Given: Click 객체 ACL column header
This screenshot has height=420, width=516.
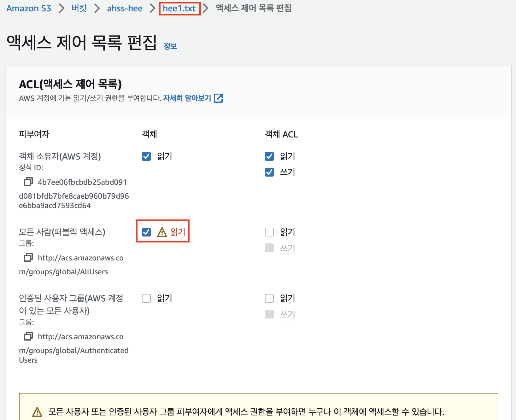Looking at the screenshot, I should (x=281, y=134).
